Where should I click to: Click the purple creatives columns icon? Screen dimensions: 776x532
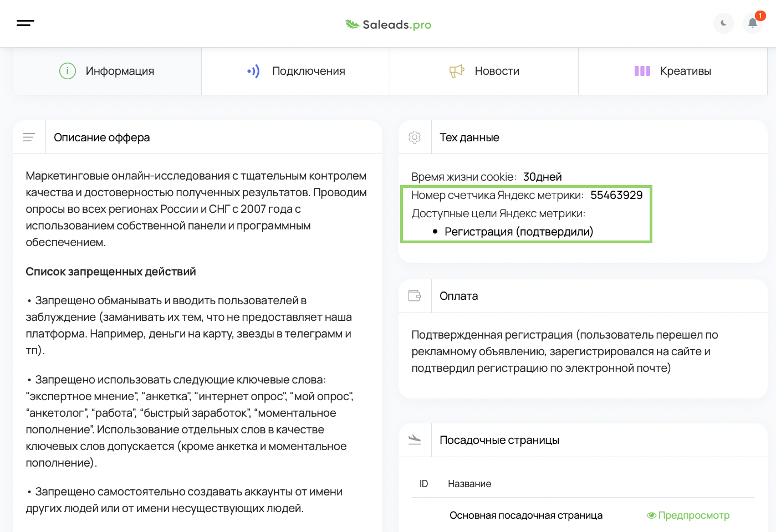[x=642, y=71]
